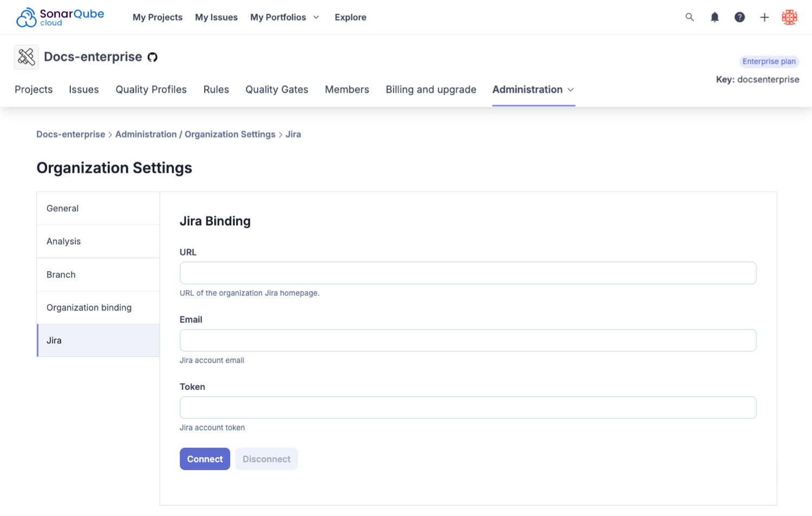
Task: Click the 'Jira account email' hint
Action: 212,360
